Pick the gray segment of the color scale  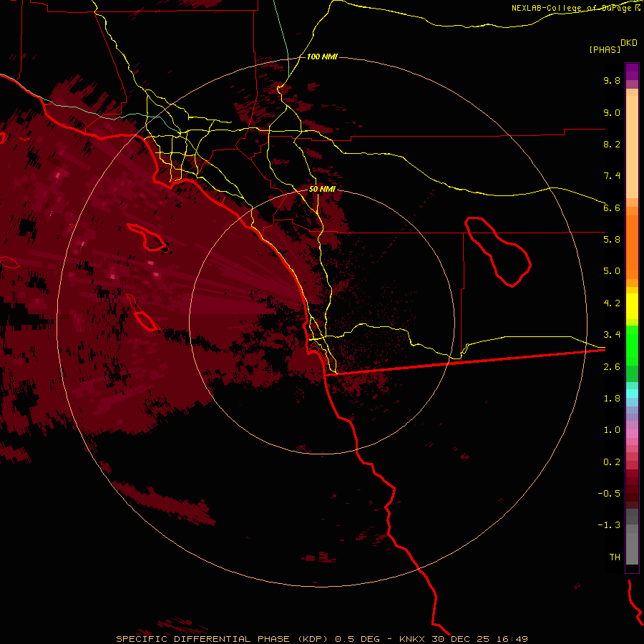tap(632, 538)
